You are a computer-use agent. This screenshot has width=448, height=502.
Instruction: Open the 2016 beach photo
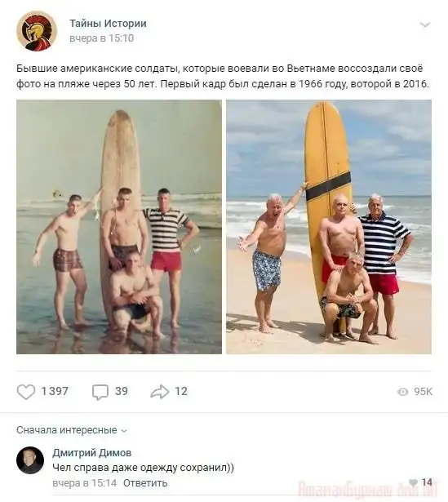pyautogui.click(x=329, y=227)
